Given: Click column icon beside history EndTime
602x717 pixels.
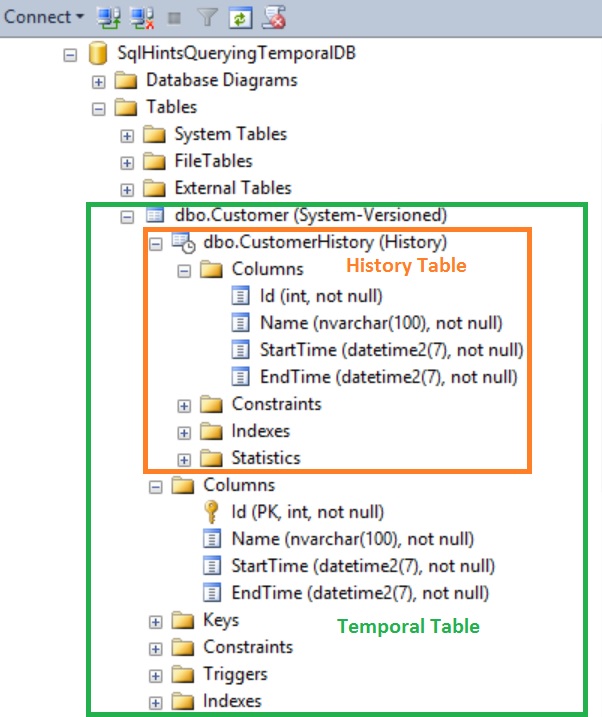Looking at the screenshot, I should tap(240, 376).
